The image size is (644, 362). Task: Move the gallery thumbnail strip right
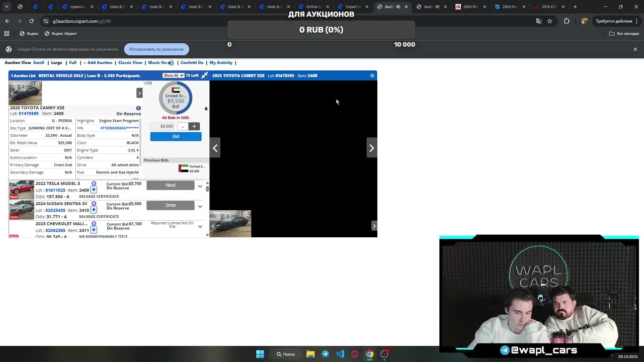coord(374,226)
